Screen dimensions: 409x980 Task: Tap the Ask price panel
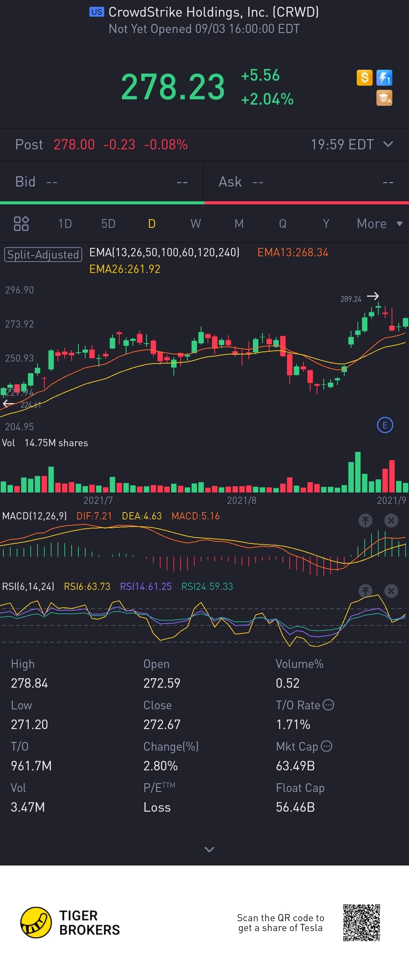(306, 182)
